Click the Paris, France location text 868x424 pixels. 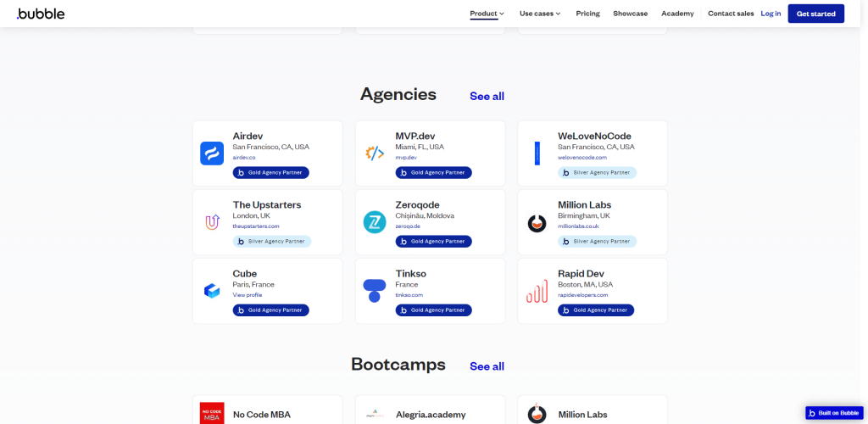pos(253,285)
